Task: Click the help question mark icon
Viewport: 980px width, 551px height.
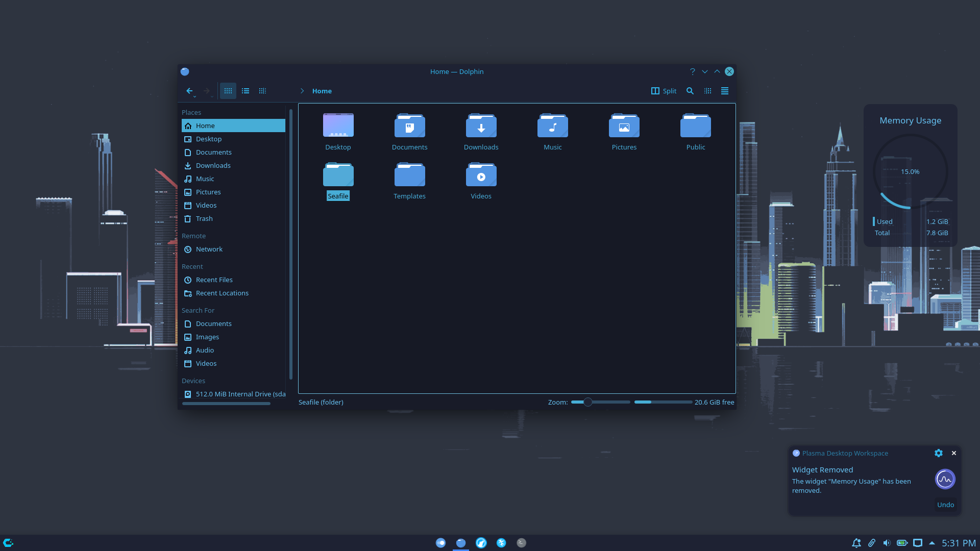Action: pyautogui.click(x=693, y=71)
